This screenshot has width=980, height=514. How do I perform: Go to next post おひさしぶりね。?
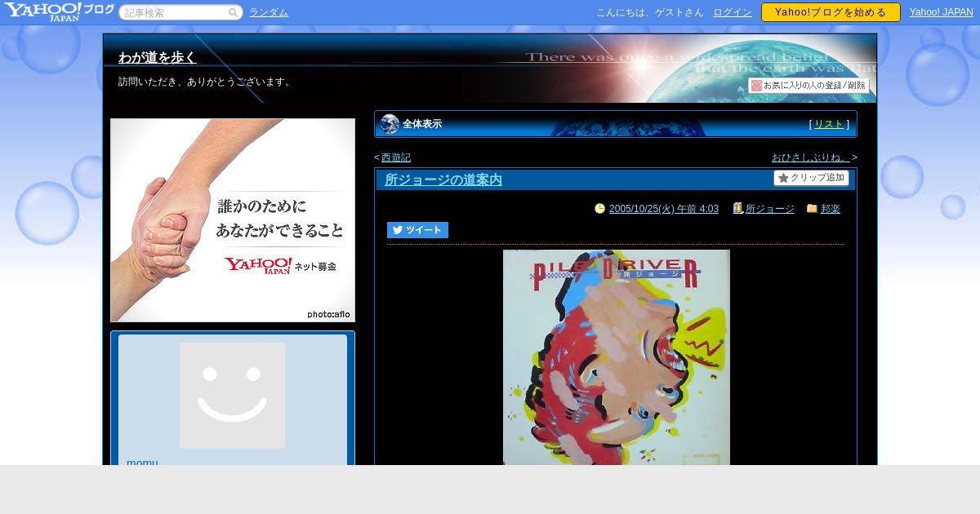tap(811, 157)
